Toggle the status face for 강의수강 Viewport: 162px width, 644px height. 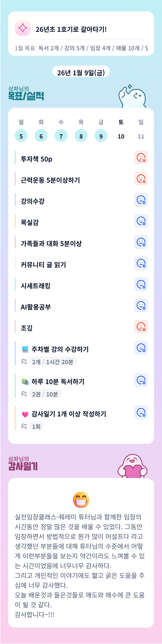(141, 200)
